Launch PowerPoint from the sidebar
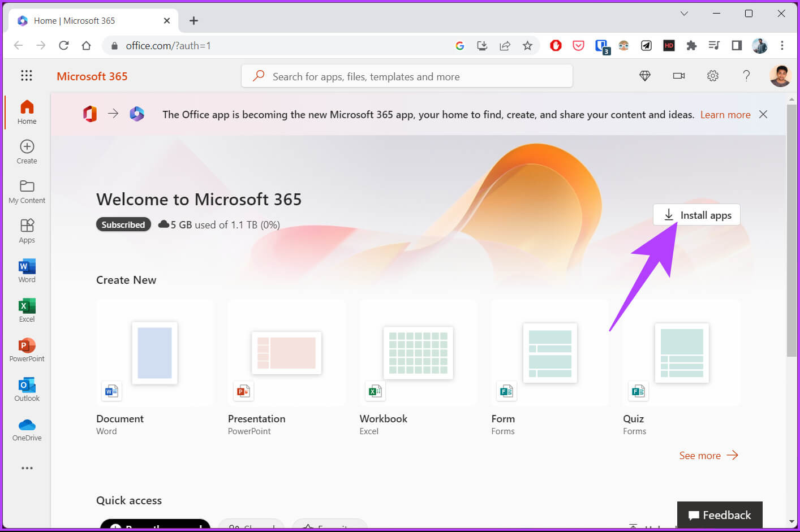Image resolution: width=800 pixels, height=532 pixels. pyautogui.click(x=27, y=350)
